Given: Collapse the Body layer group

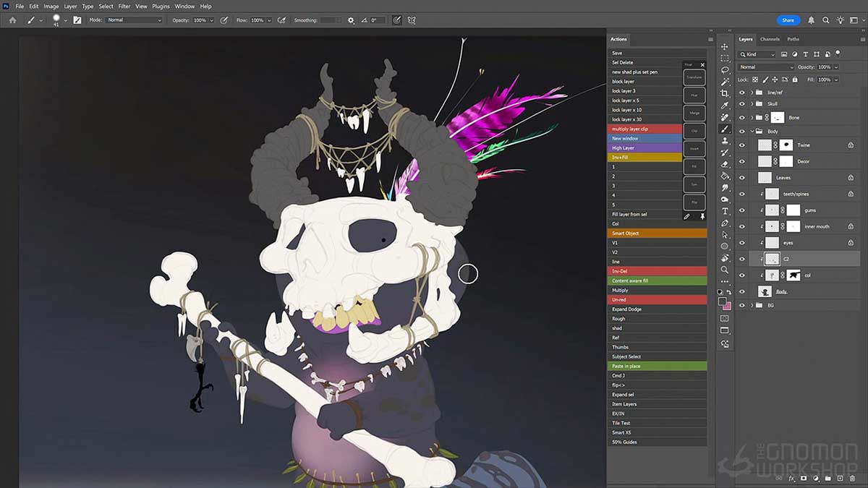Looking at the screenshot, I should pyautogui.click(x=751, y=131).
